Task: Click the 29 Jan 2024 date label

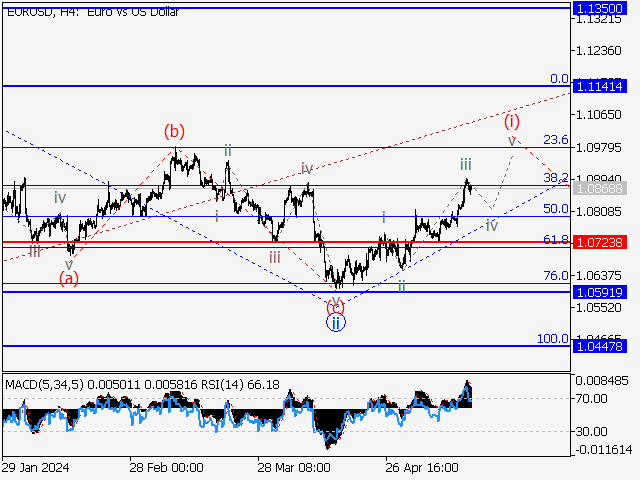Action: (x=36, y=468)
